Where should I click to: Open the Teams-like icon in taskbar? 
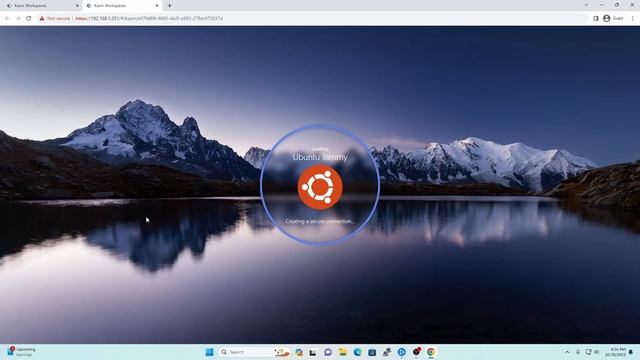pos(387,352)
